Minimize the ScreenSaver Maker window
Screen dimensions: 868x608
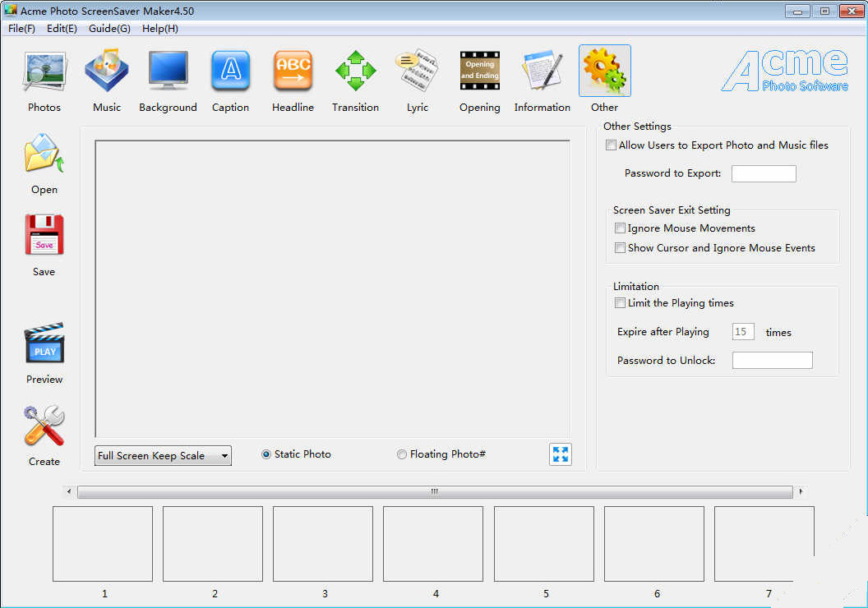pos(797,11)
